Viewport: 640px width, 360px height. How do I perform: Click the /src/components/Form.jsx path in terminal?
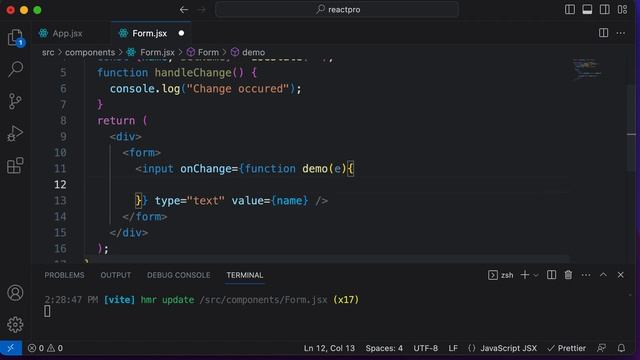tap(263, 300)
